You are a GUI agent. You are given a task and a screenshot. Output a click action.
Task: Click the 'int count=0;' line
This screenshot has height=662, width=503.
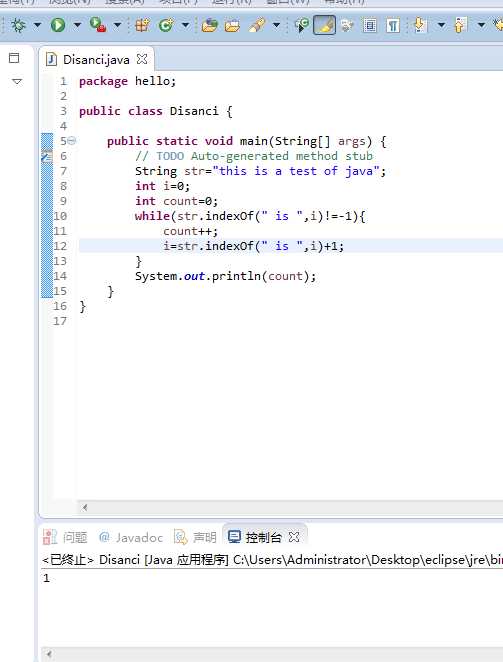pos(177,201)
